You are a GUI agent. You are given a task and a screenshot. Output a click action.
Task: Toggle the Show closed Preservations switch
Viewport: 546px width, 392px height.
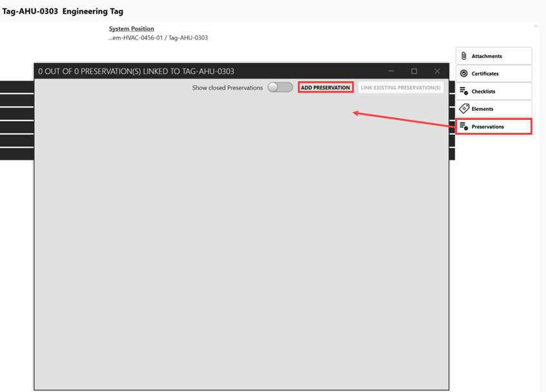280,87
